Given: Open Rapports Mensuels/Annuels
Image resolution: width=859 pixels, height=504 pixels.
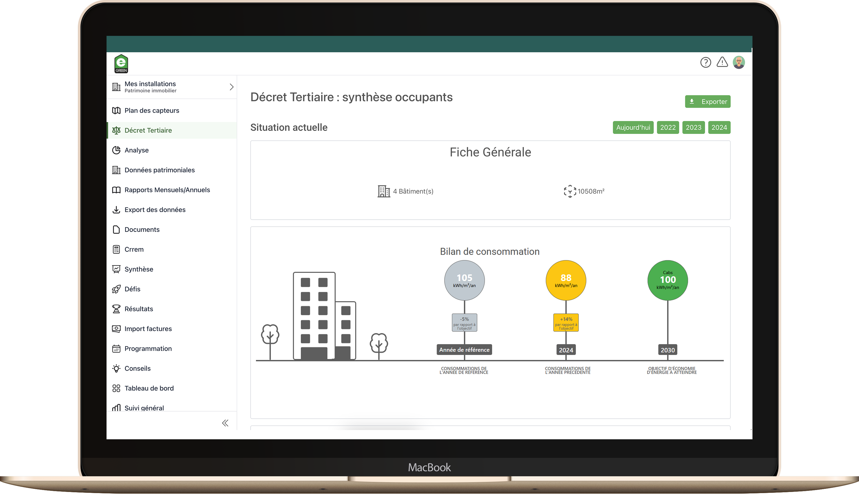Looking at the screenshot, I should click(x=167, y=190).
